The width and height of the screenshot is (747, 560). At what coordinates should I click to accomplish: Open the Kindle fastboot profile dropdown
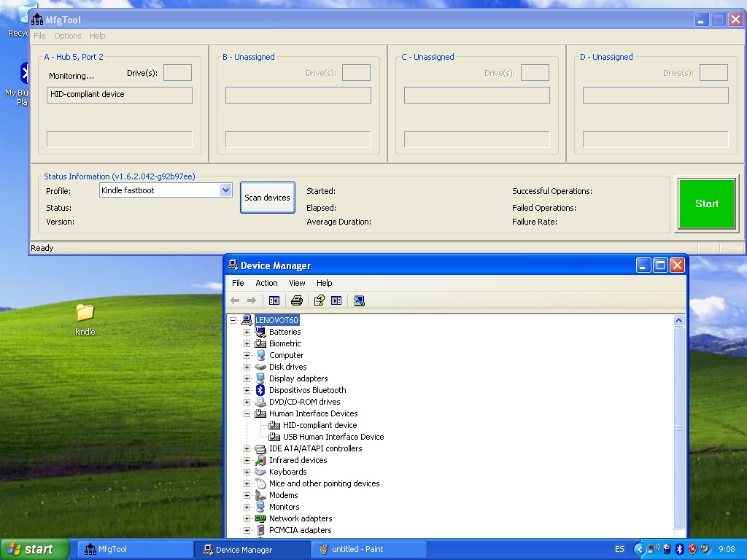point(226,190)
